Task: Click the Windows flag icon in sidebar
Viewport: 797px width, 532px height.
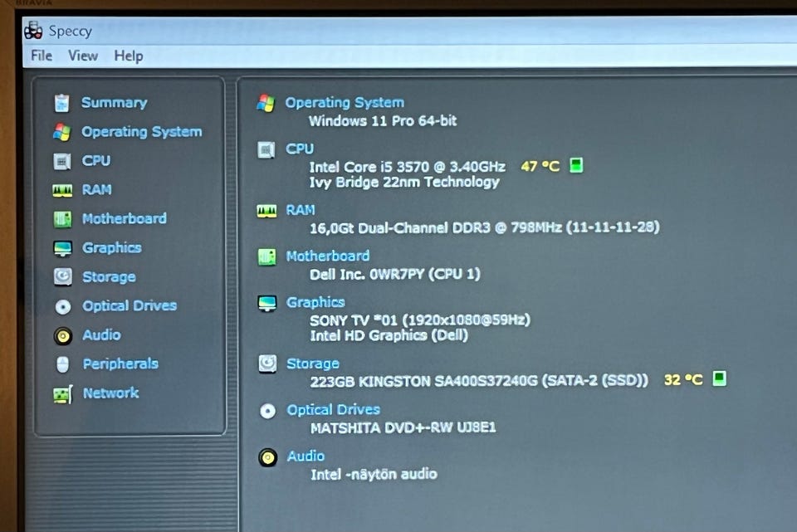Action: pyautogui.click(x=62, y=132)
